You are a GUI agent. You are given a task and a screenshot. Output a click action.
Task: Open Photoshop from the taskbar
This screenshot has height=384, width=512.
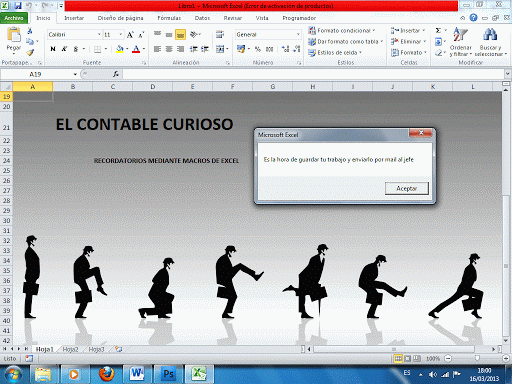pyautogui.click(x=168, y=374)
